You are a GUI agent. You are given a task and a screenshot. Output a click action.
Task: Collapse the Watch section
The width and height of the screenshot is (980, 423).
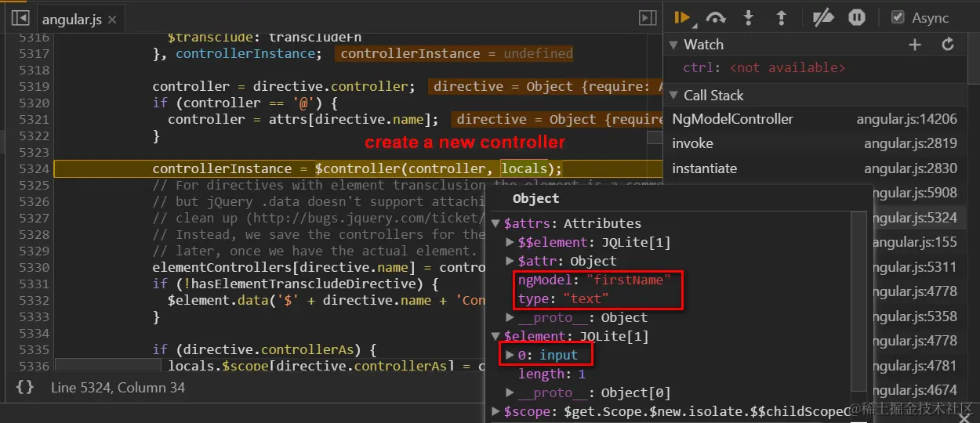(673, 45)
